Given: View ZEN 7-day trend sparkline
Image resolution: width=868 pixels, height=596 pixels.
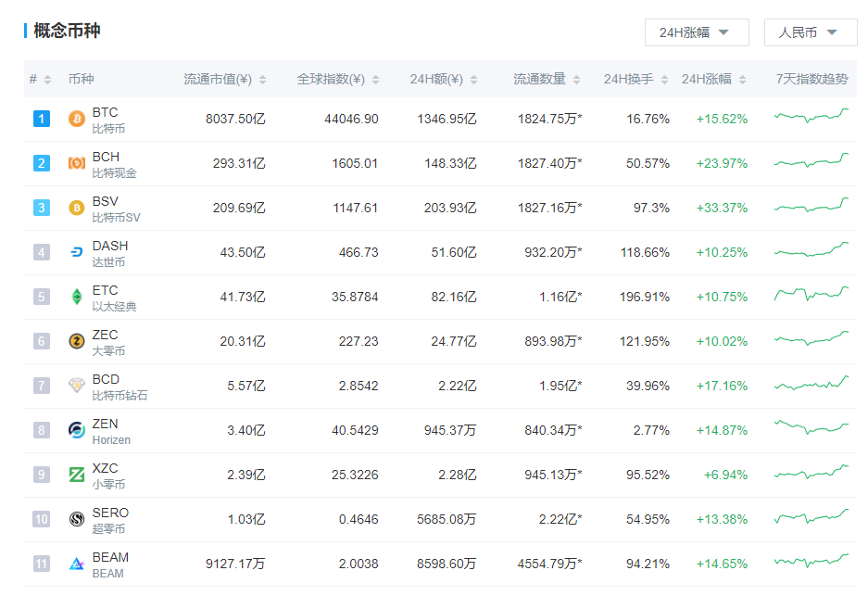Looking at the screenshot, I should pyautogui.click(x=811, y=426).
